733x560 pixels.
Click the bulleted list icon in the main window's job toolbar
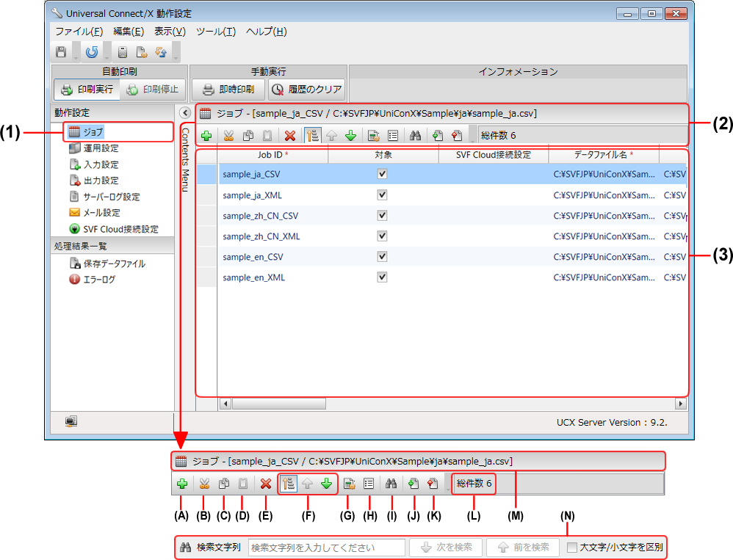(x=393, y=136)
